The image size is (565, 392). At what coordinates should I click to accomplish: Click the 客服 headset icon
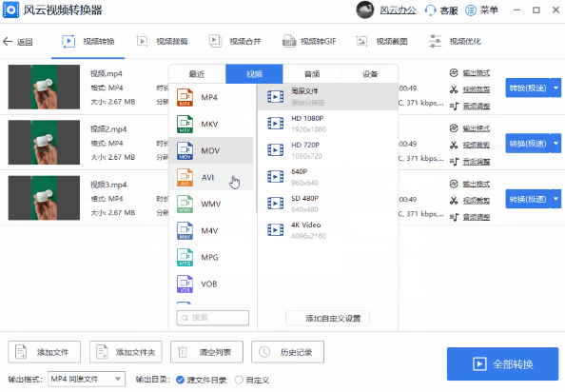tap(430, 10)
